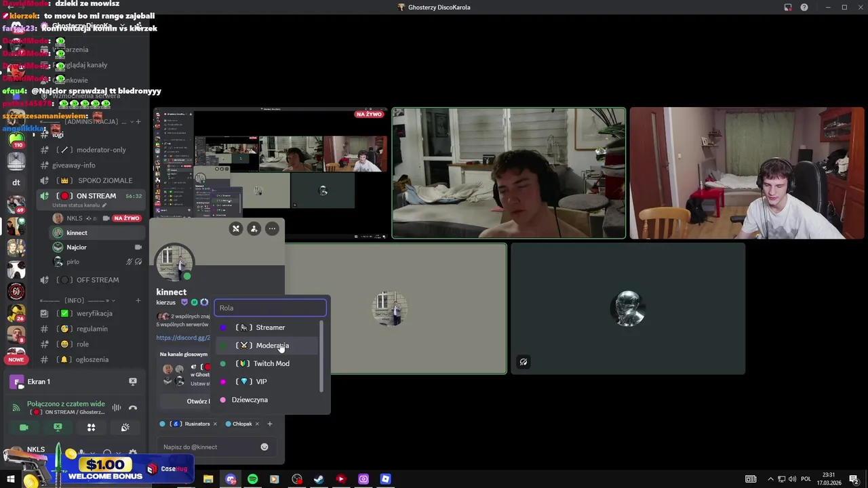This screenshot has height=488, width=868.
Task: Join the OFF STREAM voice channel
Action: pos(92,280)
